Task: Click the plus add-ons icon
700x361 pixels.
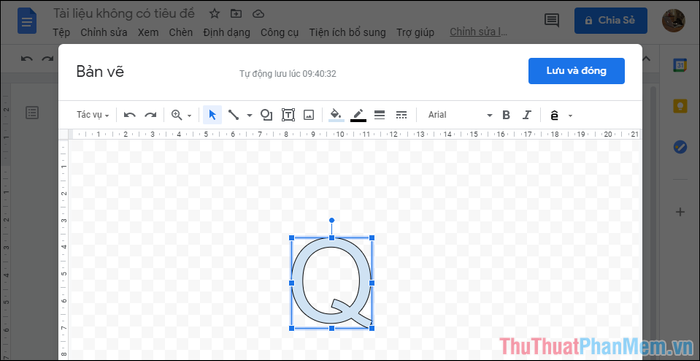Action: pyautogui.click(x=680, y=212)
